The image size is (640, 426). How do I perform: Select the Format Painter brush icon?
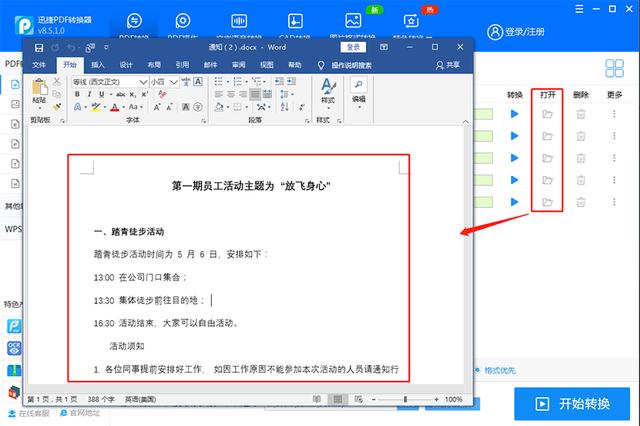point(57,107)
